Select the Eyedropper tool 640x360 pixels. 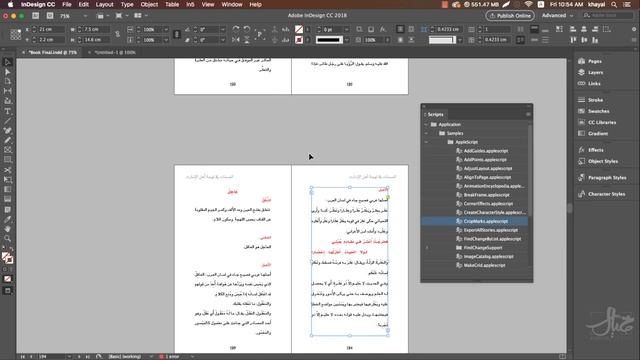point(7,219)
